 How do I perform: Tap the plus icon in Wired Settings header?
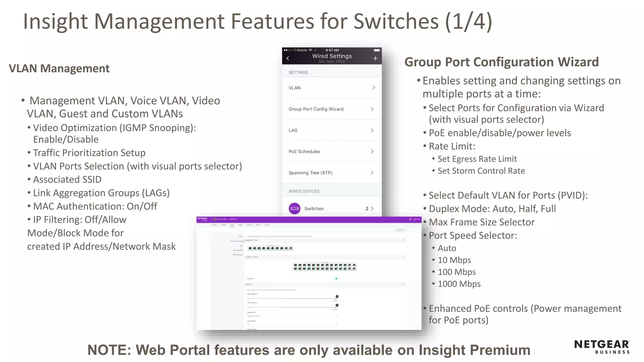375,58
